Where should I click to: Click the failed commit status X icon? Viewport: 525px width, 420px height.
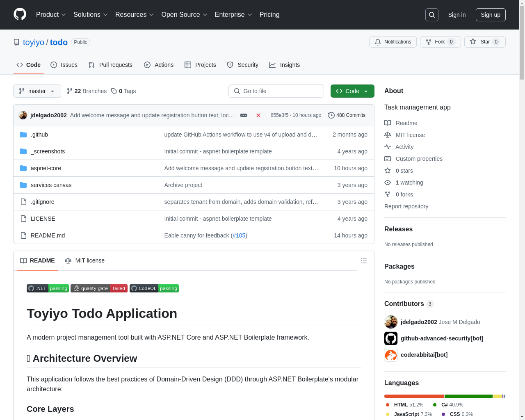click(258, 115)
